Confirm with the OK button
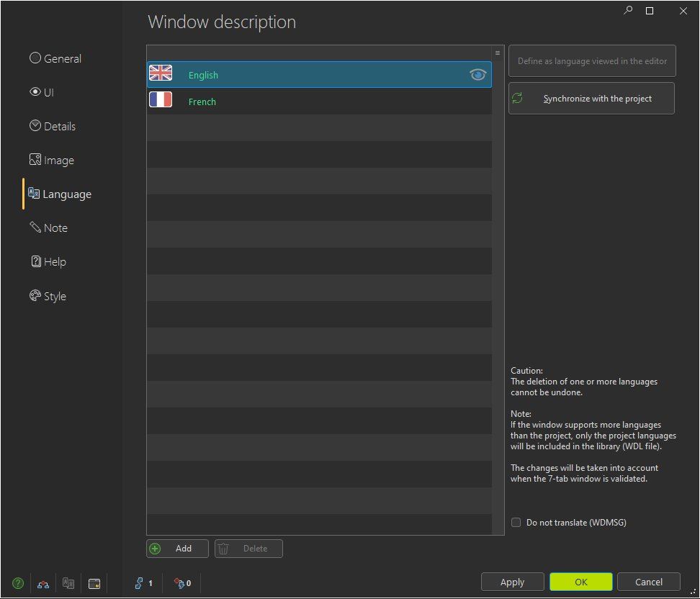 click(580, 582)
